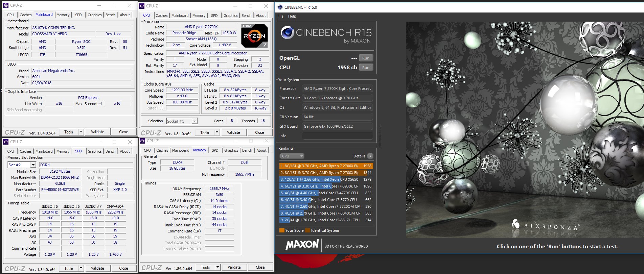Open Tools dropdown arrow in Mainboard window

click(81, 132)
